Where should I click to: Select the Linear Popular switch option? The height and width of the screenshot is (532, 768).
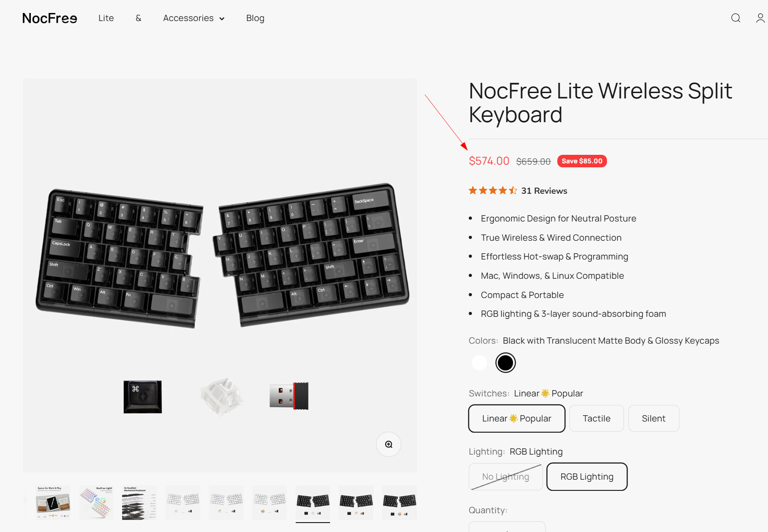coord(517,418)
